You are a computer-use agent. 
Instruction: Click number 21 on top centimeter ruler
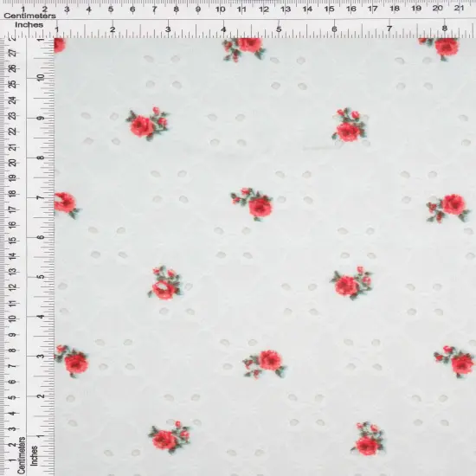[x=459, y=8]
